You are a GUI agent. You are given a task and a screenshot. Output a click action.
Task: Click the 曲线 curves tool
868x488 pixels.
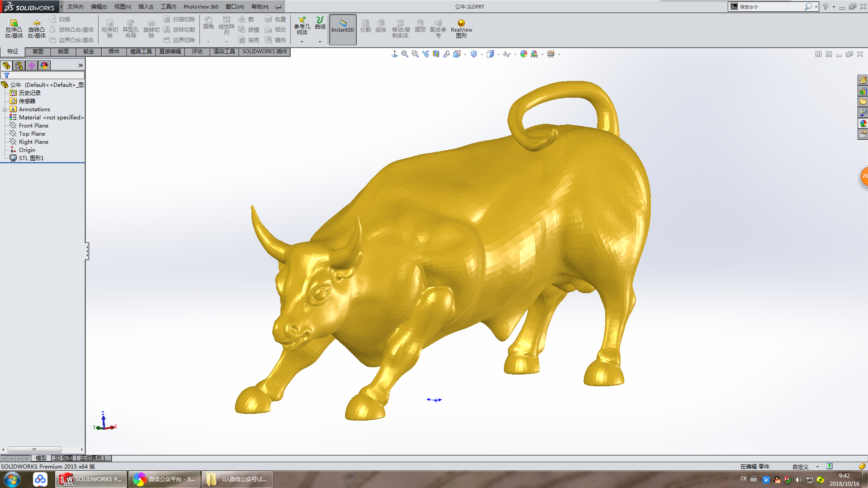coord(320,23)
